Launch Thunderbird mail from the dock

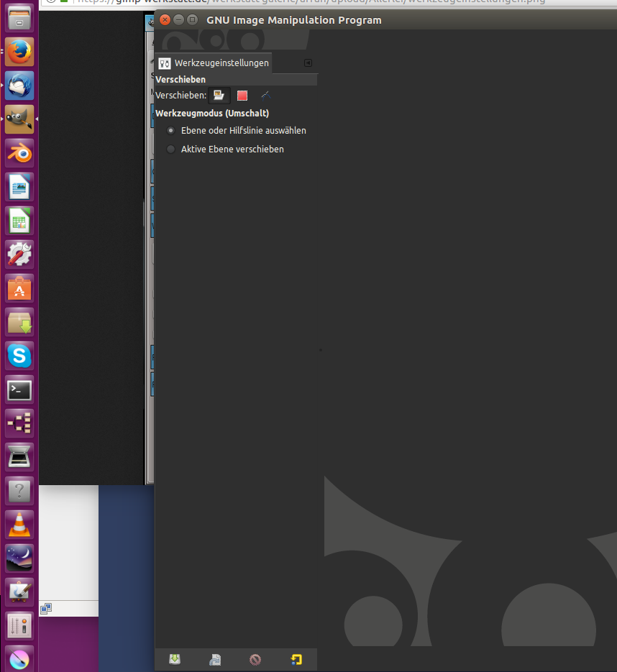[19, 86]
